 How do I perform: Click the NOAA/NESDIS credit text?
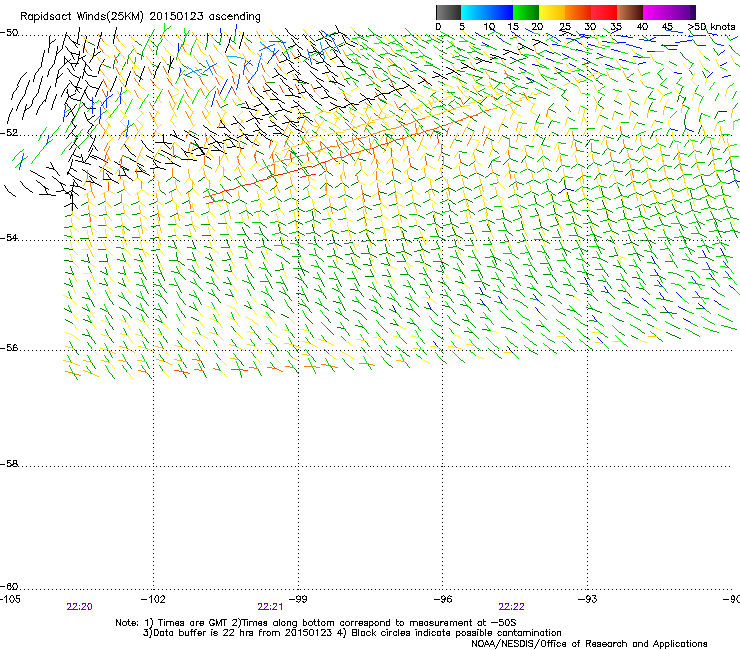coord(589,643)
